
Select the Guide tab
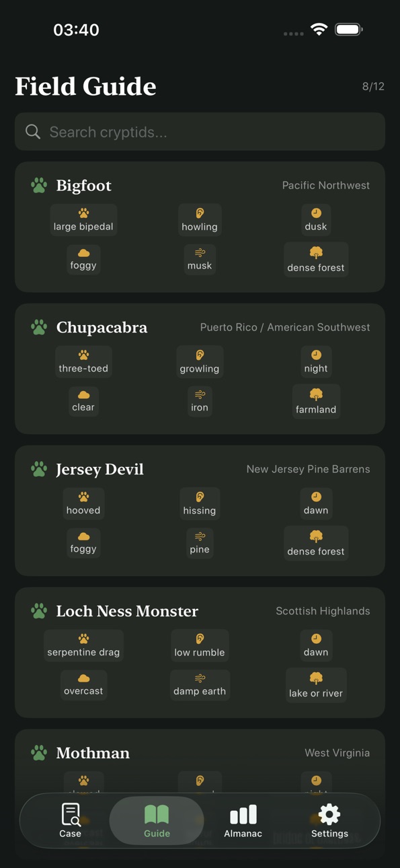tap(157, 820)
